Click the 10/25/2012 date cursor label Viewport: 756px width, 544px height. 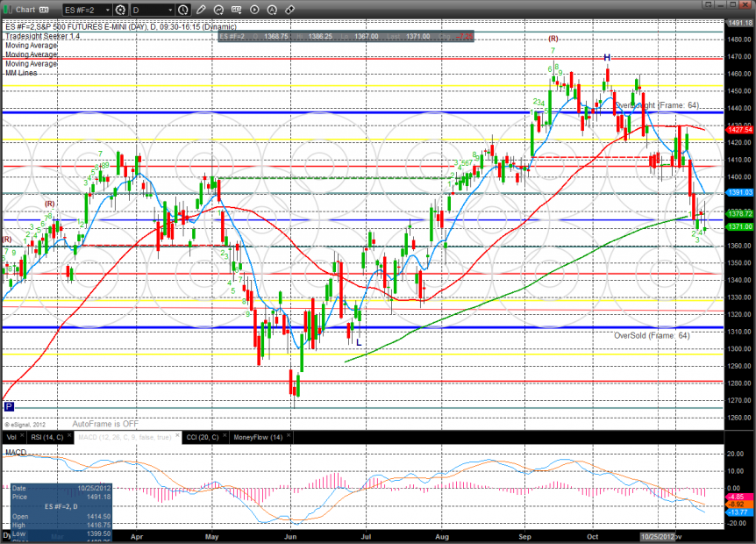pos(657,536)
